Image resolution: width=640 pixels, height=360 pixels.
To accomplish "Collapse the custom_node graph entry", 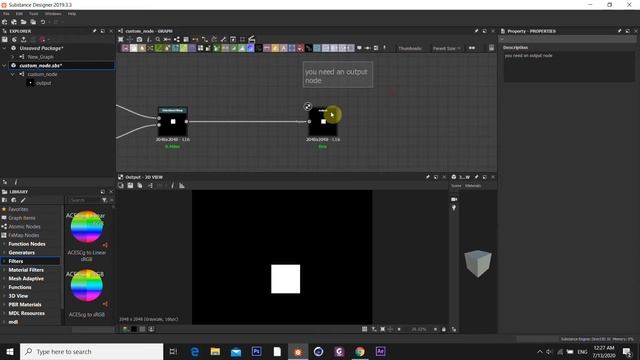I will click(x=13, y=74).
